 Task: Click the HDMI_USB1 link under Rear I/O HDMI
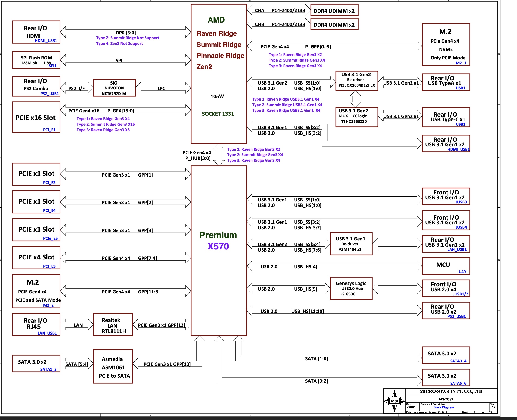click(46, 41)
